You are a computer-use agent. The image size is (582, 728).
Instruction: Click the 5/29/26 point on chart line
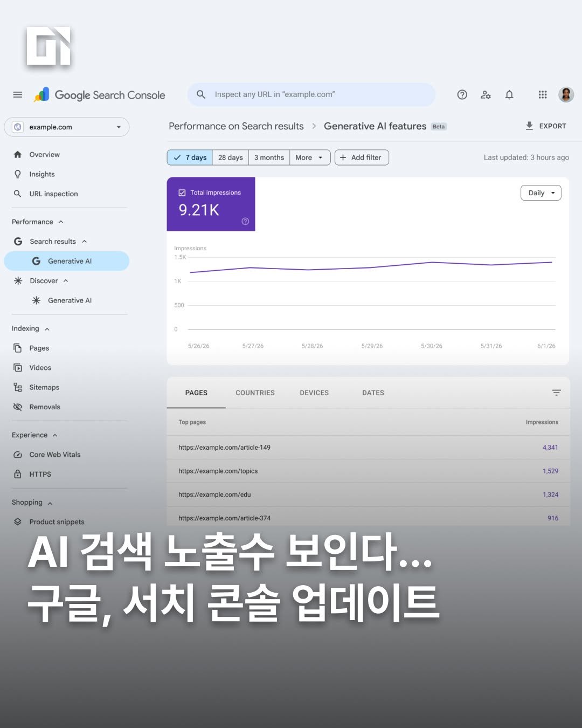(372, 267)
